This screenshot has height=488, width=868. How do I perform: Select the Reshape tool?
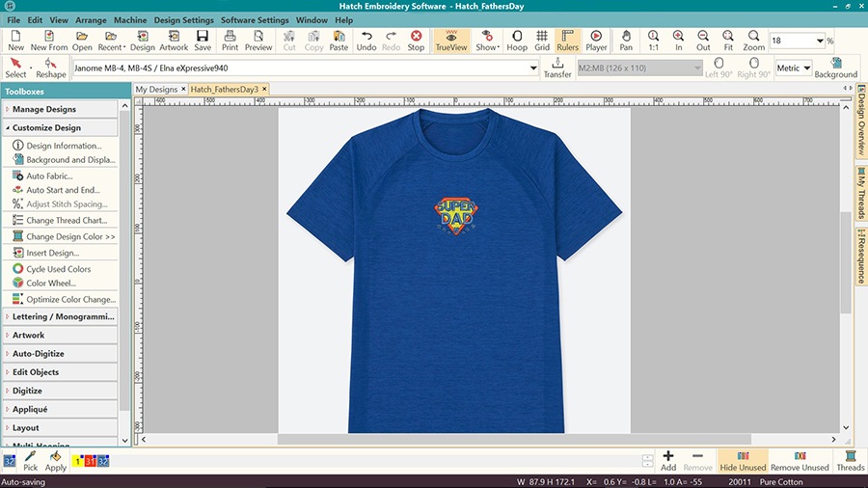click(51, 68)
